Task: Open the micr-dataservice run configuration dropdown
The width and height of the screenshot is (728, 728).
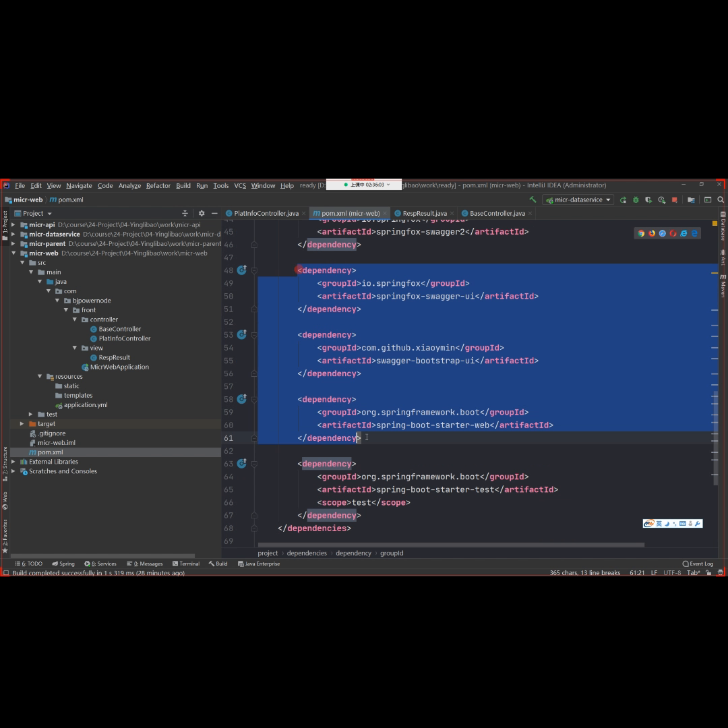Action: coord(578,200)
